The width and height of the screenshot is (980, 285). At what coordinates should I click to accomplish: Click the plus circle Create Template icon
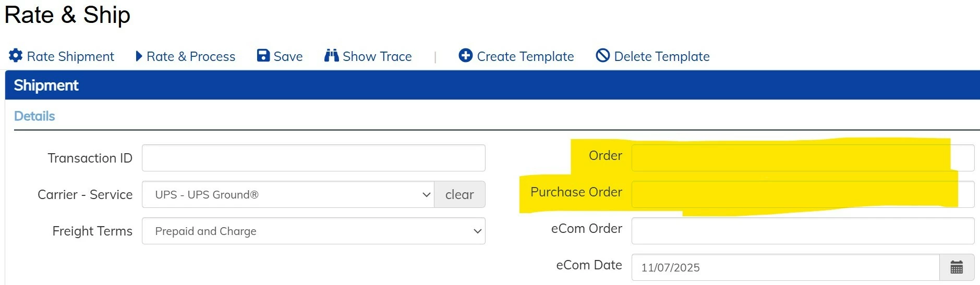[x=465, y=55]
